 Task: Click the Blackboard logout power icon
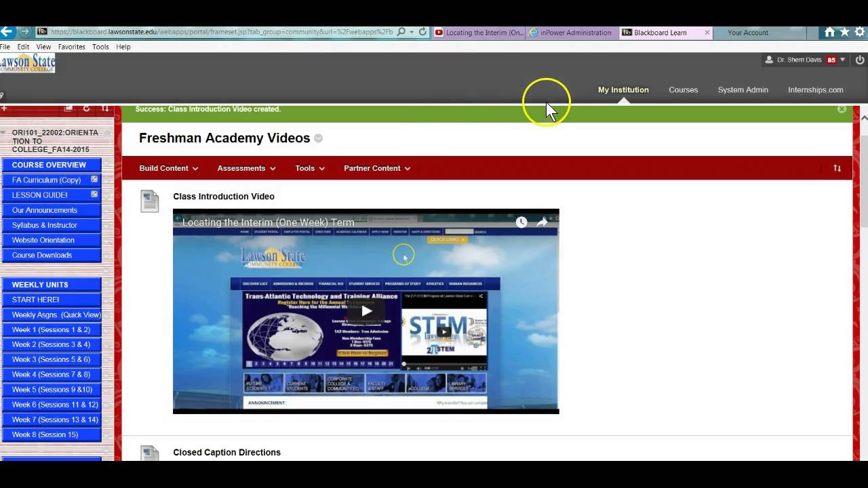tap(860, 60)
